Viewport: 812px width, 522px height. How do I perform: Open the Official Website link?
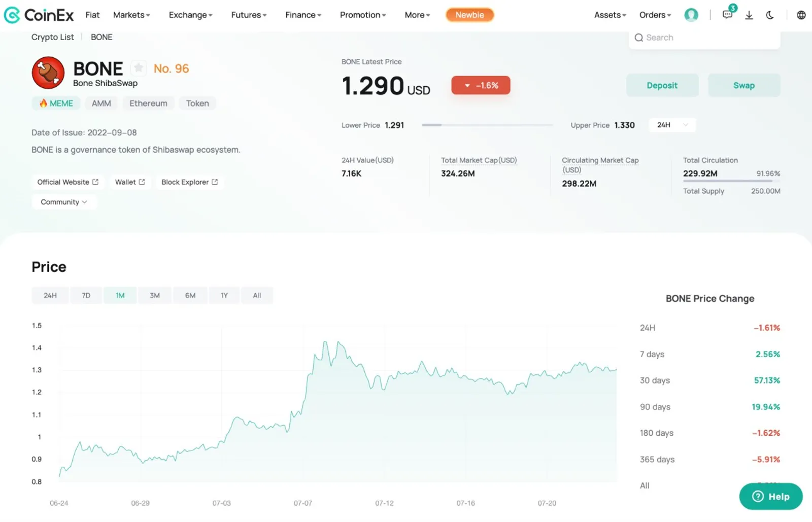coord(68,182)
